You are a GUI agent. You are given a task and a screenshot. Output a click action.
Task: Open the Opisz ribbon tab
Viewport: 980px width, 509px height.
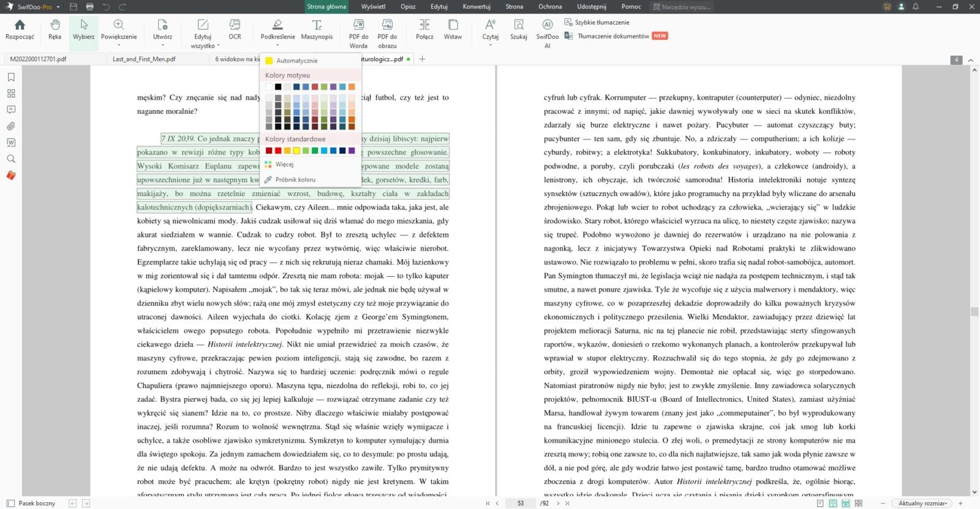pyautogui.click(x=408, y=7)
